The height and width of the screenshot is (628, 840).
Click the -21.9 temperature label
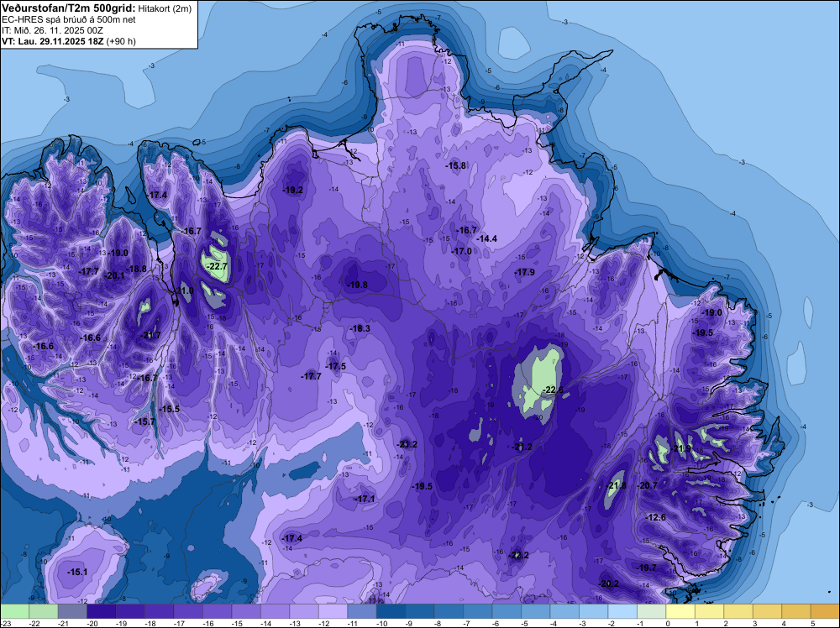coord(681,448)
